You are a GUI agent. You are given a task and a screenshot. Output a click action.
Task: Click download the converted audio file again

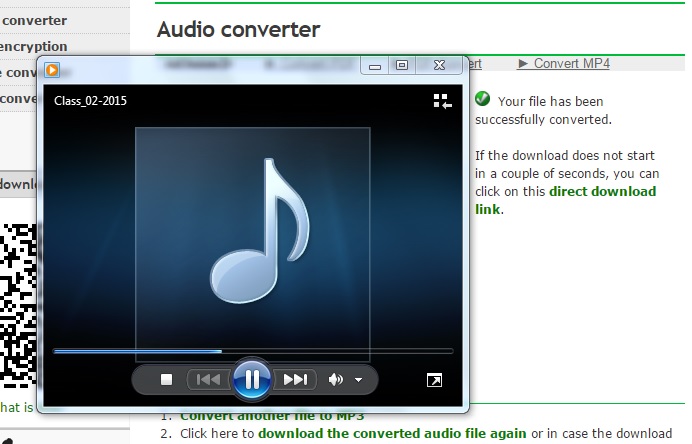(392, 433)
